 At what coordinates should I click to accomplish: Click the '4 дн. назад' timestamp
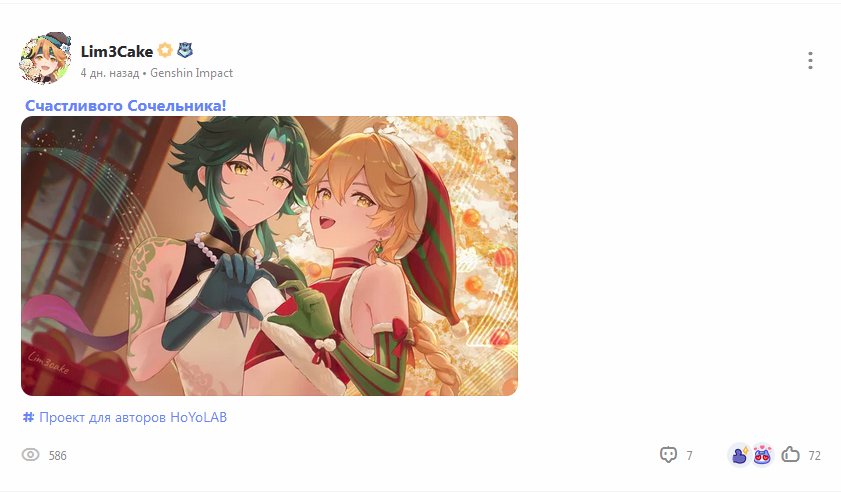(x=109, y=73)
